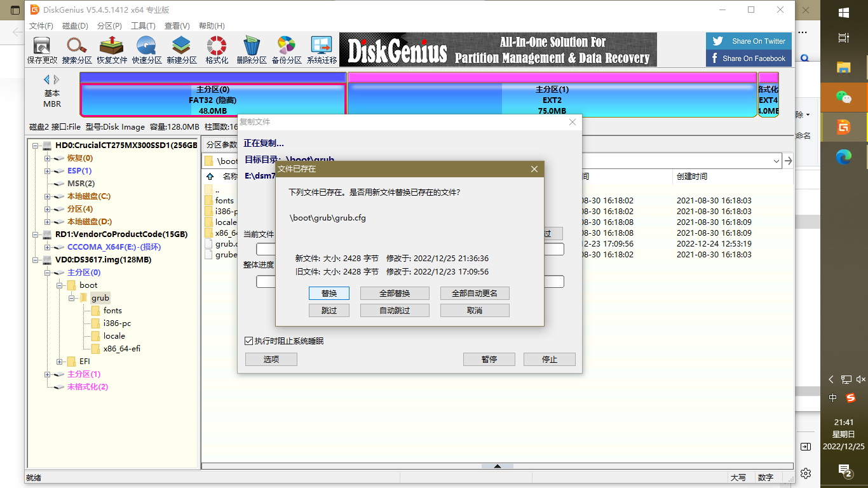Click the 新建分区 toolbar icon
This screenshot has width=868, height=488.
(181, 48)
